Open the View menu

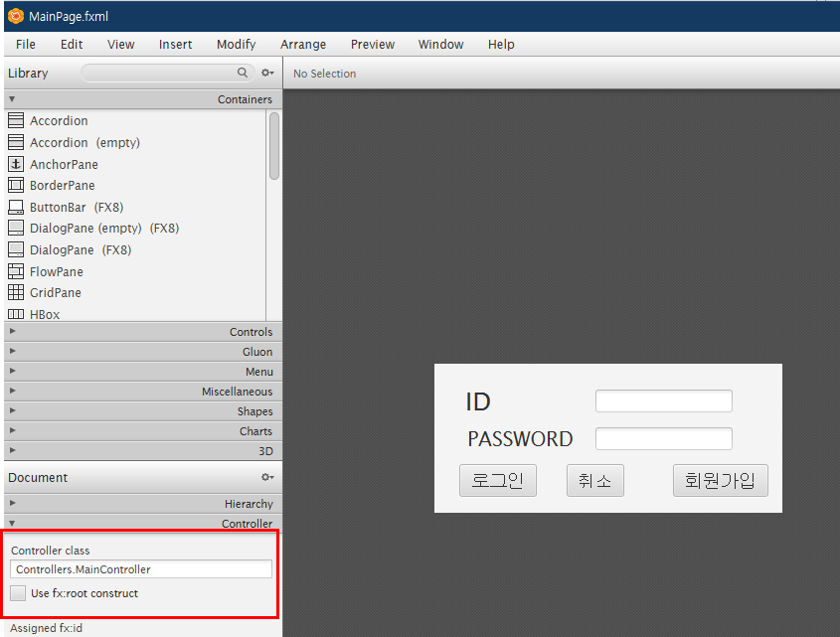120,45
